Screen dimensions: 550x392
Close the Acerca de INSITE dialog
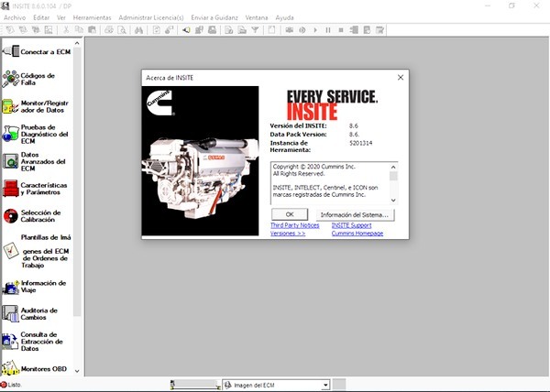click(x=401, y=78)
